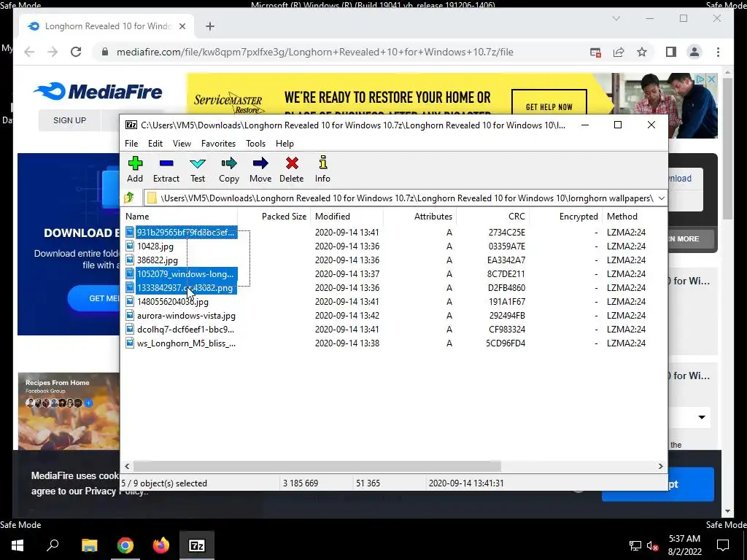Open Chrome tab search dropdown
The width and height of the screenshot is (747, 560).
pos(616,18)
